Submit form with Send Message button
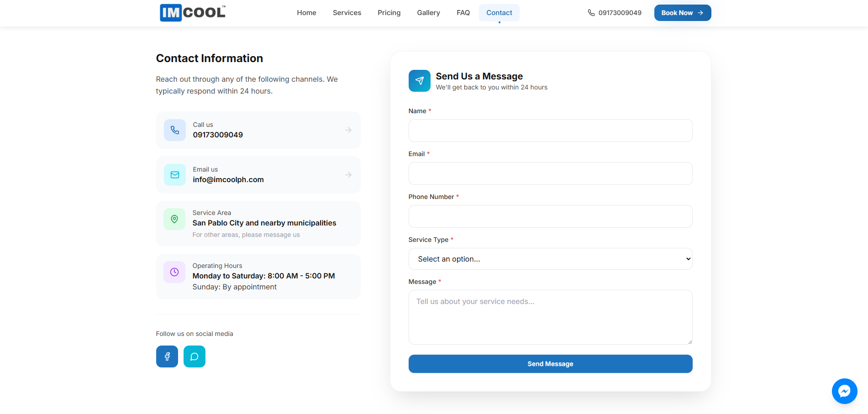This screenshot has height=414, width=868. click(x=551, y=364)
